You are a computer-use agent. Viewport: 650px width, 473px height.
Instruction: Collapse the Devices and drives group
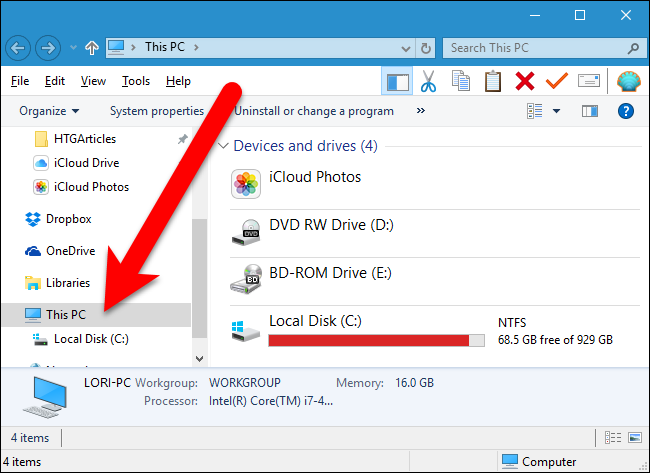tap(223, 146)
